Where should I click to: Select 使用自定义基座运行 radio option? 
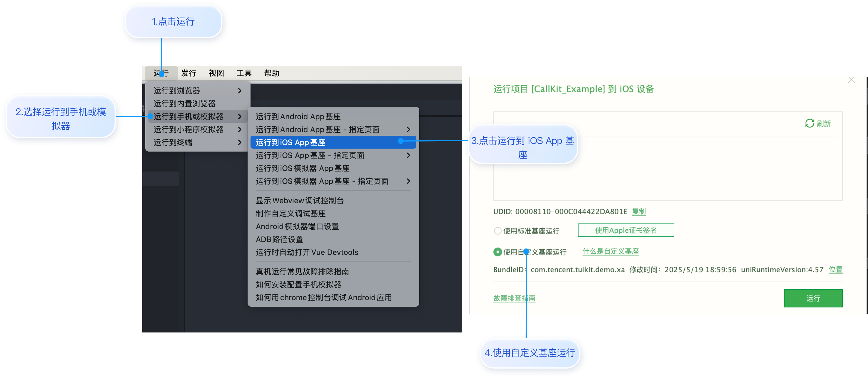497,252
